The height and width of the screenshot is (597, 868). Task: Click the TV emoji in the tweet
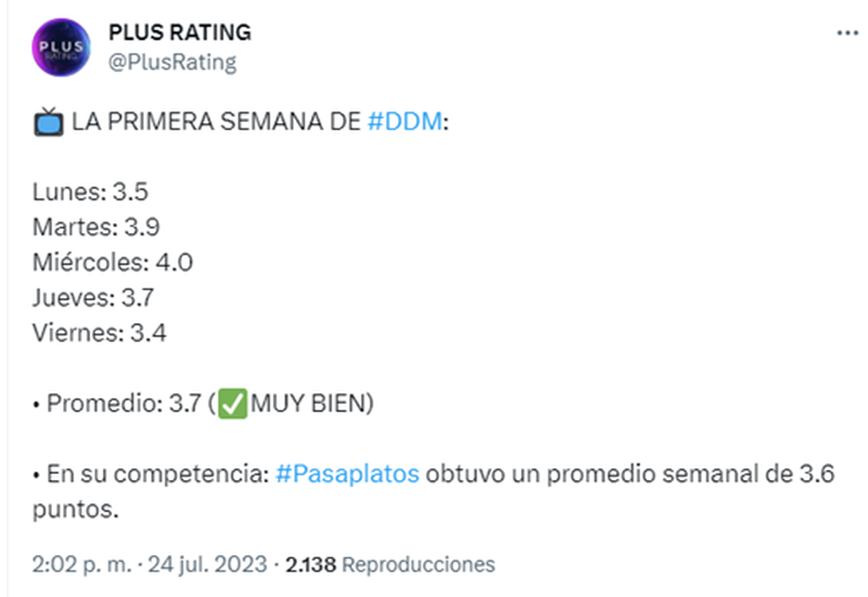coord(48,122)
